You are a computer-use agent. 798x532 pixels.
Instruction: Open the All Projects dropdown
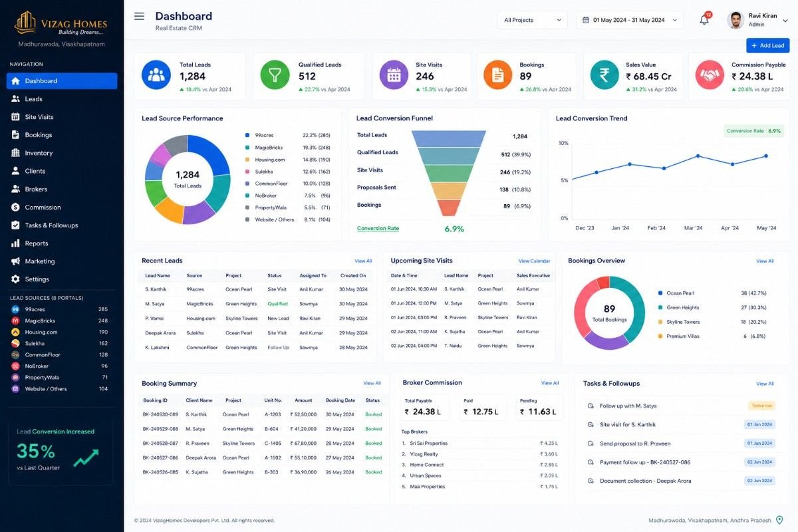pyautogui.click(x=533, y=20)
